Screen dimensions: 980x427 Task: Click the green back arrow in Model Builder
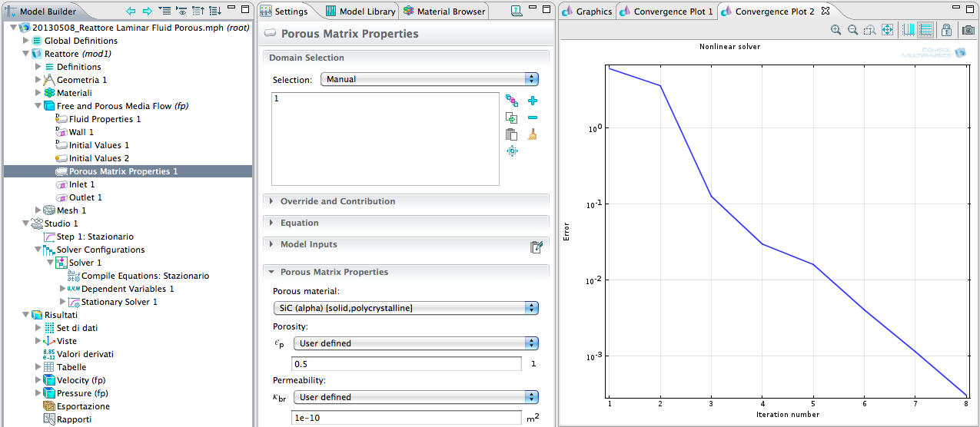(x=131, y=12)
